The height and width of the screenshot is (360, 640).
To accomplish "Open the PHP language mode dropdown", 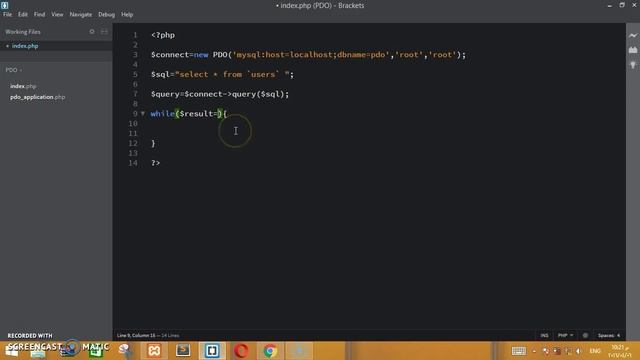I will (x=565, y=336).
